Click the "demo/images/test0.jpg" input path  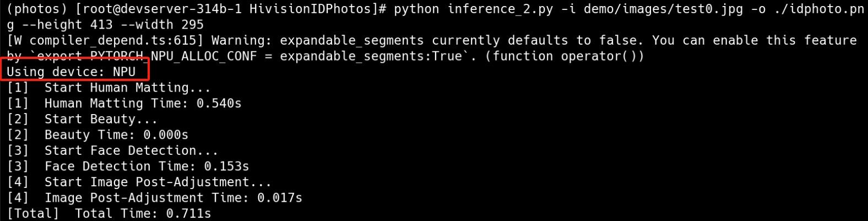[x=663, y=9]
